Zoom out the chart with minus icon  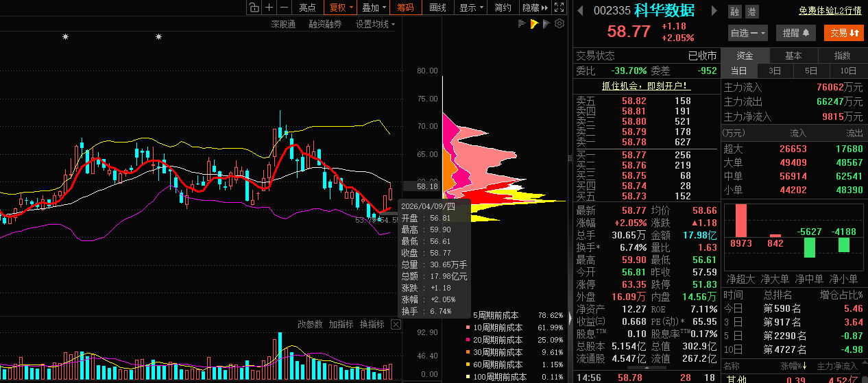point(284,8)
